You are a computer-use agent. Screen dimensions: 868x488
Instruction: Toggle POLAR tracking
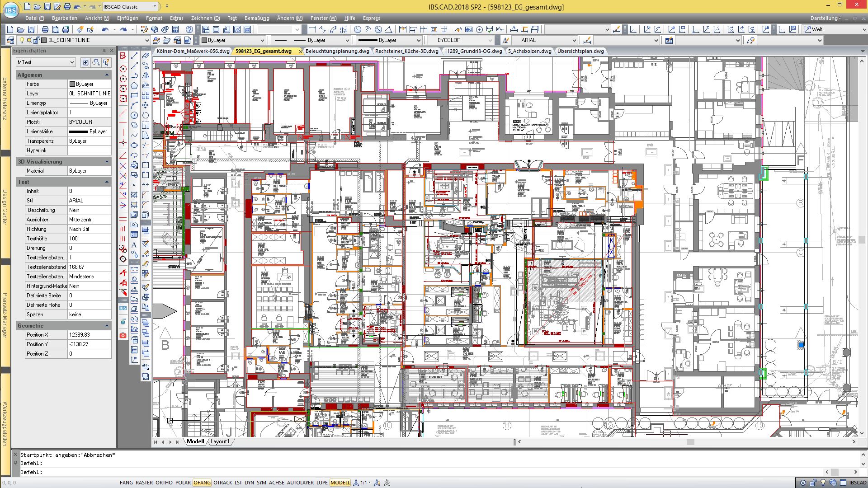pos(183,483)
